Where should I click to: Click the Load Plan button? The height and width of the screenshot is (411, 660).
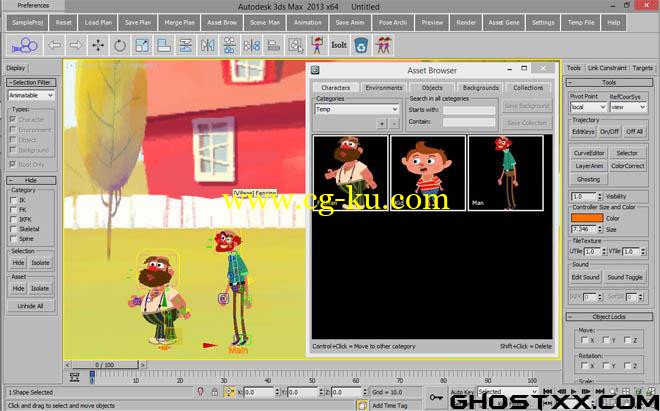[98, 23]
